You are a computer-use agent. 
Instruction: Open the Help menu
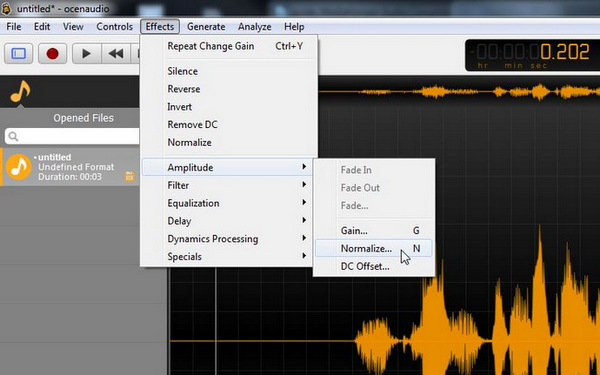coord(294,27)
